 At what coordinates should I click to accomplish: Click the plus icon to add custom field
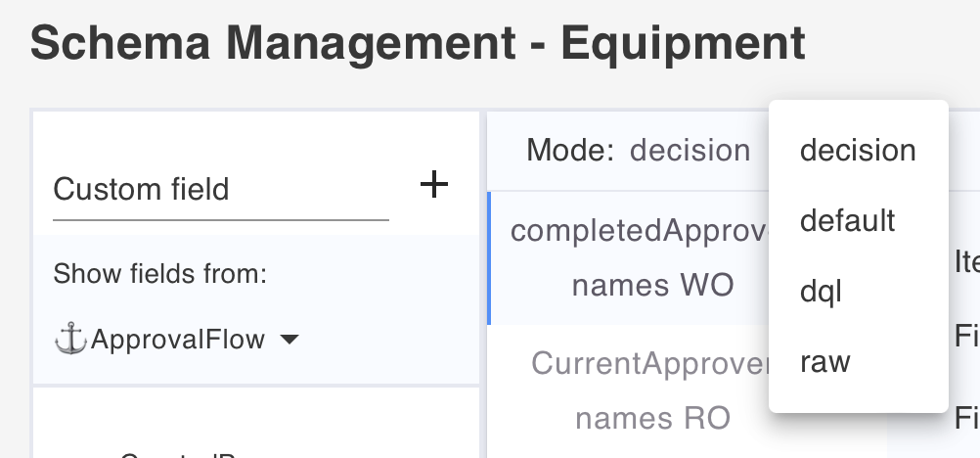(x=433, y=185)
